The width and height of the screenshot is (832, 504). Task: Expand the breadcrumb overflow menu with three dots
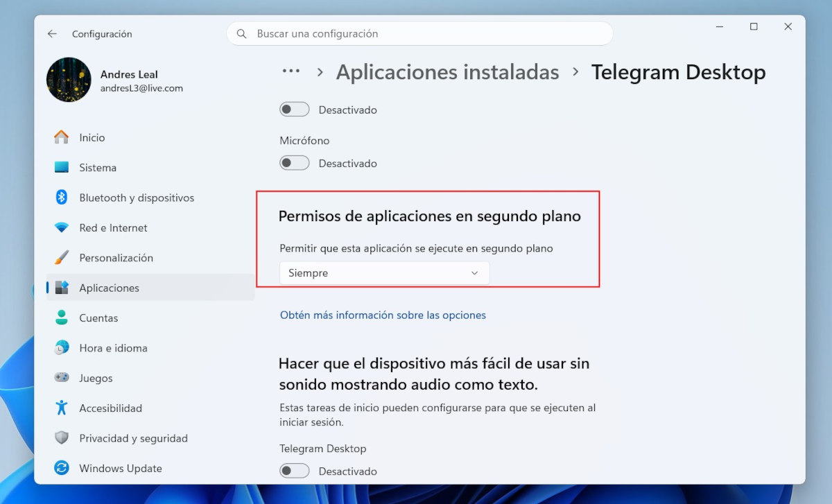coord(291,71)
